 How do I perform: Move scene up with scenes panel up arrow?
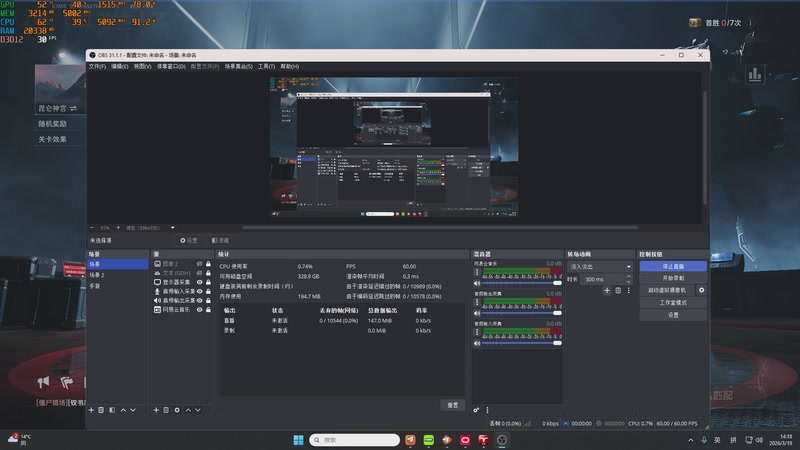point(123,410)
